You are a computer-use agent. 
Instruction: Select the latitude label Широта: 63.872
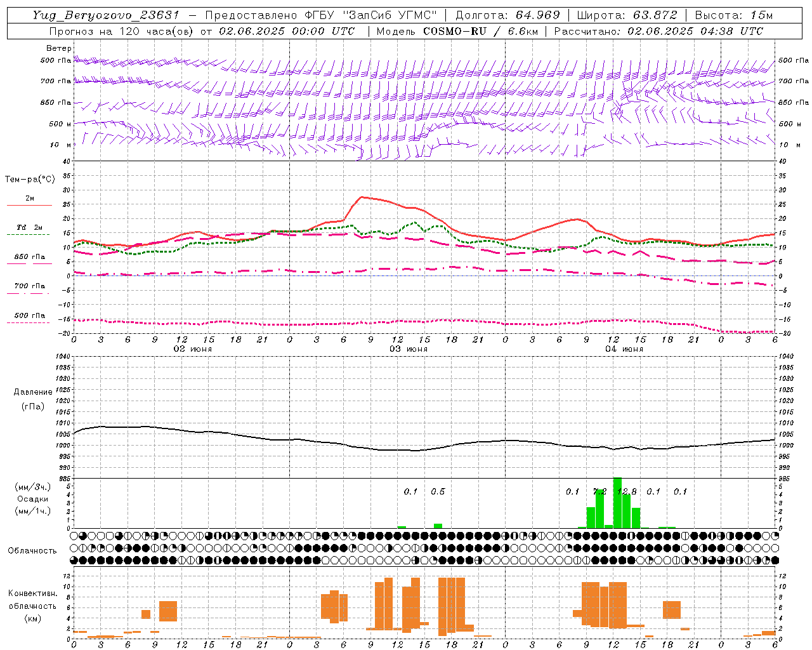coord(627,15)
